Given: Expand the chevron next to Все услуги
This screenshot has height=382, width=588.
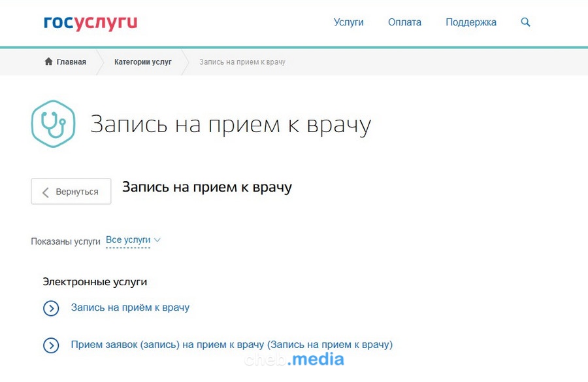Looking at the screenshot, I should click(157, 240).
